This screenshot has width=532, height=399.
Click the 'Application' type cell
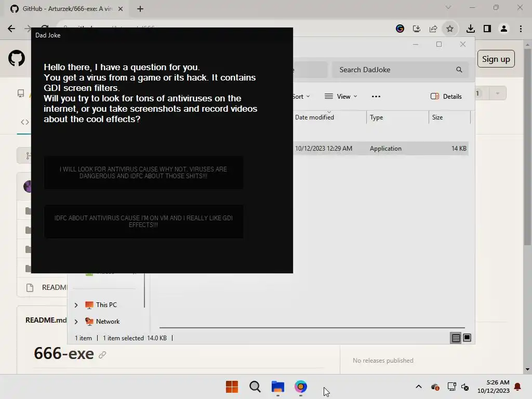tap(385, 148)
